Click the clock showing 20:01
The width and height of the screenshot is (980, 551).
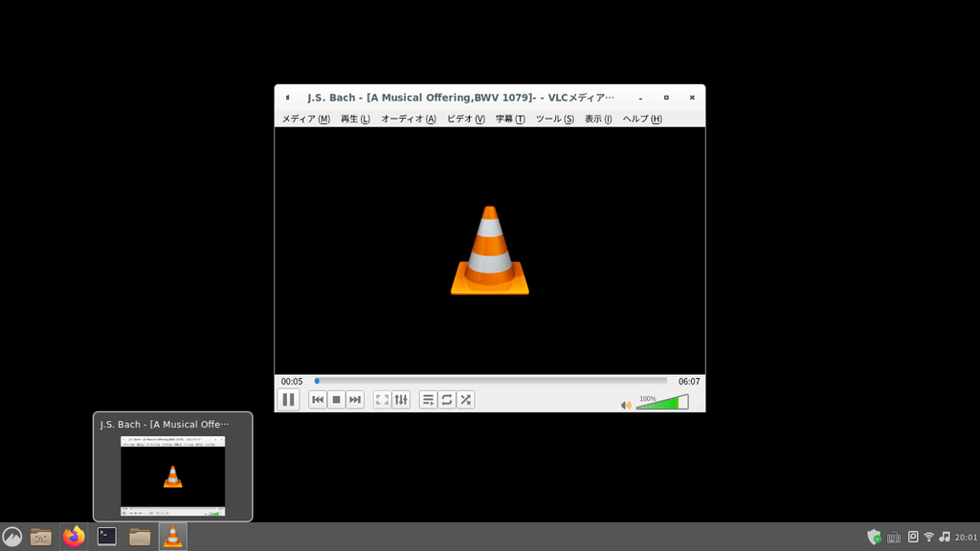(966, 538)
